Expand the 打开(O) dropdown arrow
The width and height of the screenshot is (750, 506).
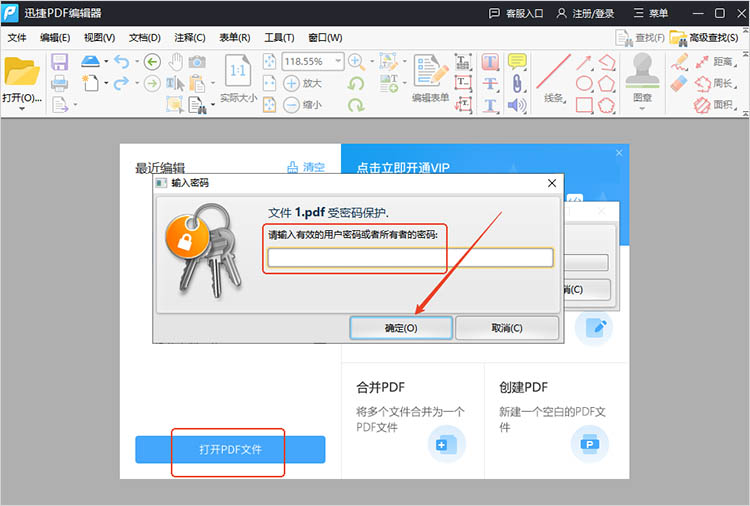22,109
